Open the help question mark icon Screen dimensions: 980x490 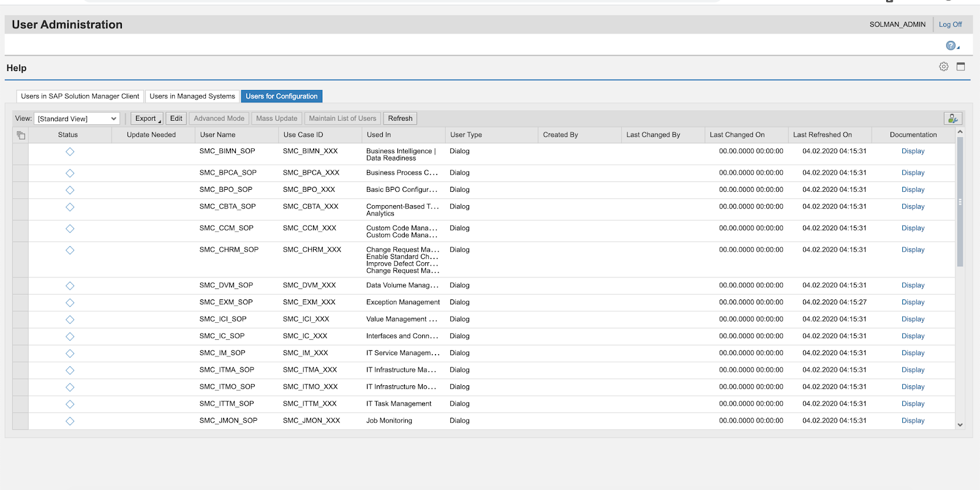tap(951, 45)
